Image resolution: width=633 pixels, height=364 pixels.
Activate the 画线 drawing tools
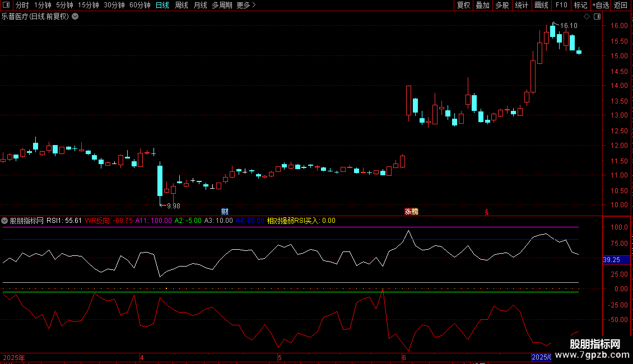coord(541,5)
